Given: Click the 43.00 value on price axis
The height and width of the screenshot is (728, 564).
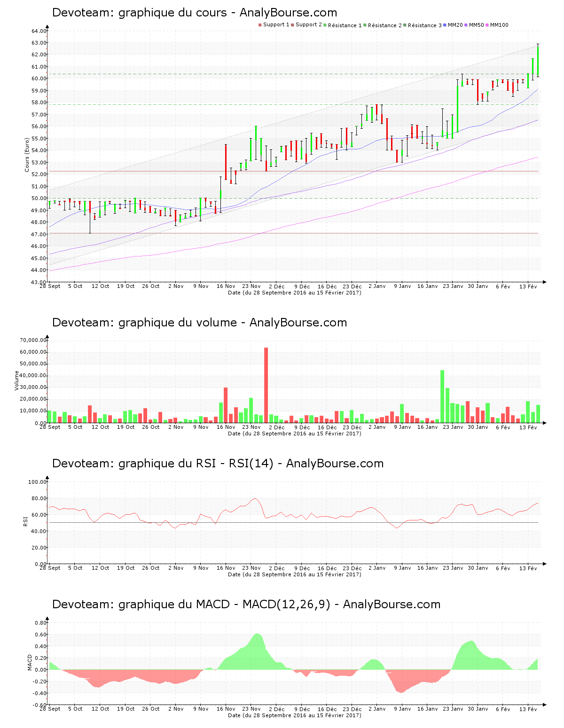Looking at the screenshot, I should [x=39, y=282].
